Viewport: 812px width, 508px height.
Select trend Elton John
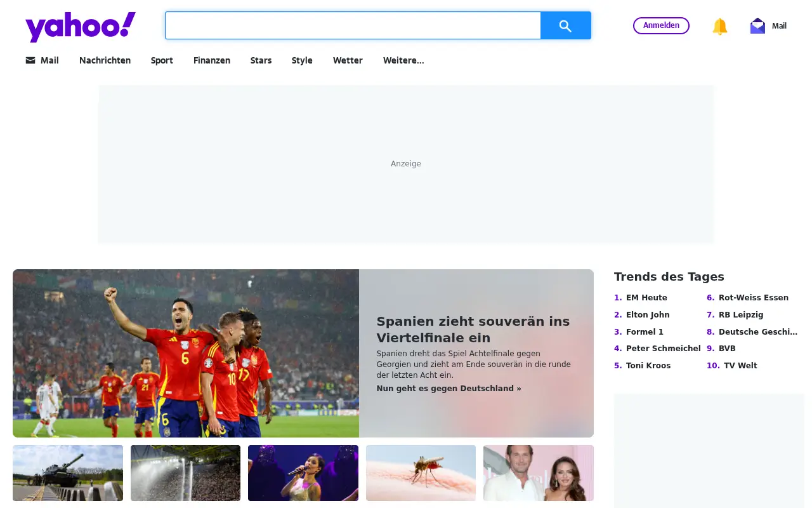[x=648, y=315]
